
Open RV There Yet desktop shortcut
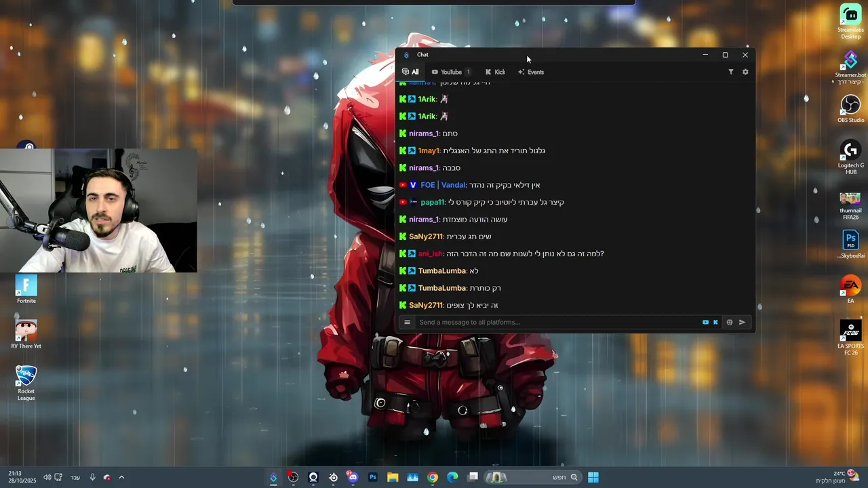click(x=26, y=334)
